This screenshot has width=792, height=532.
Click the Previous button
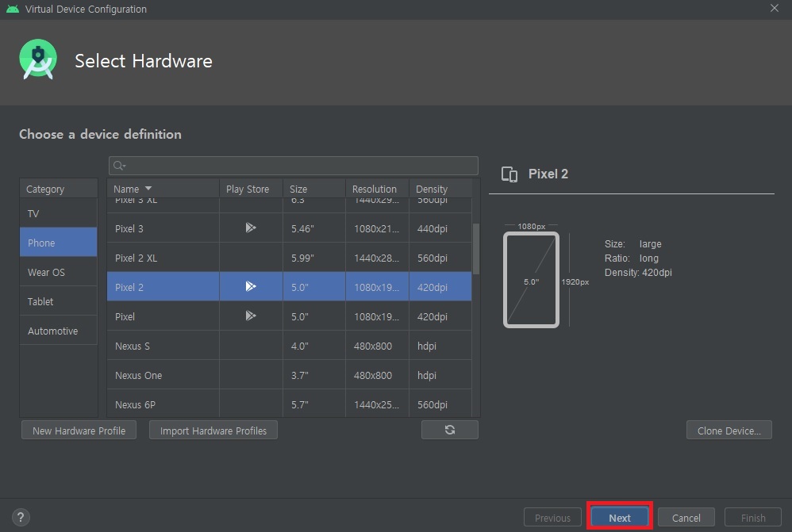552,518
